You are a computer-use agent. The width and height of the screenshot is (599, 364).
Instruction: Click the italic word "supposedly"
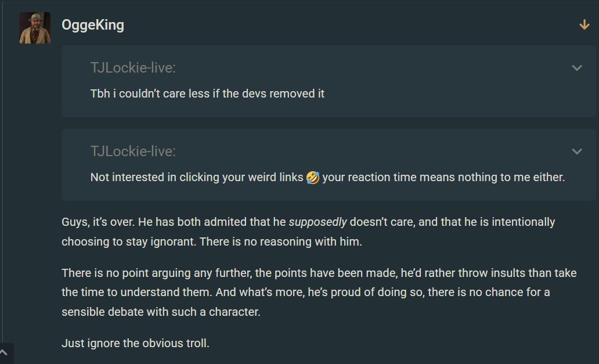(317, 222)
